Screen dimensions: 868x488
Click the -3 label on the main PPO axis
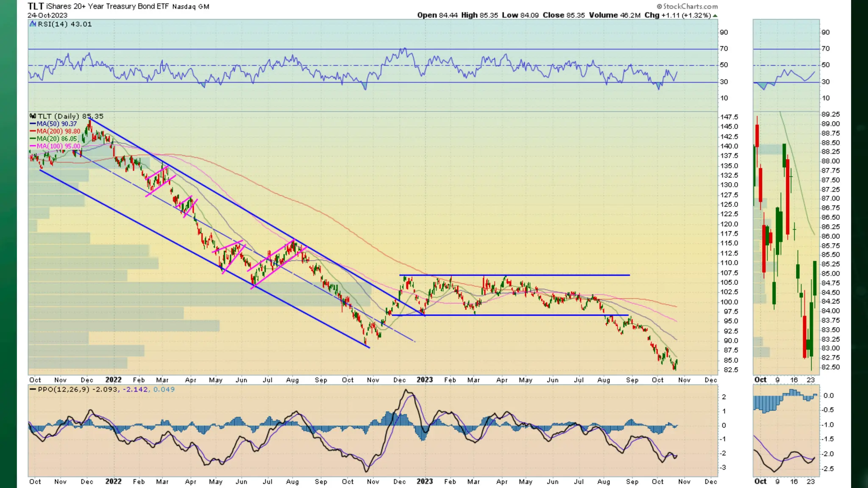[723, 468]
